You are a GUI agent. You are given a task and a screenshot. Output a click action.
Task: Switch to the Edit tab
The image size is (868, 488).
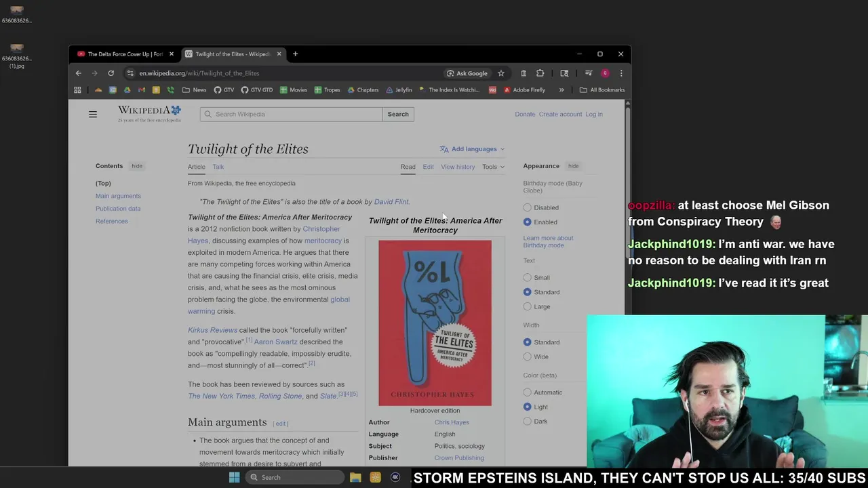(x=428, y=167)
